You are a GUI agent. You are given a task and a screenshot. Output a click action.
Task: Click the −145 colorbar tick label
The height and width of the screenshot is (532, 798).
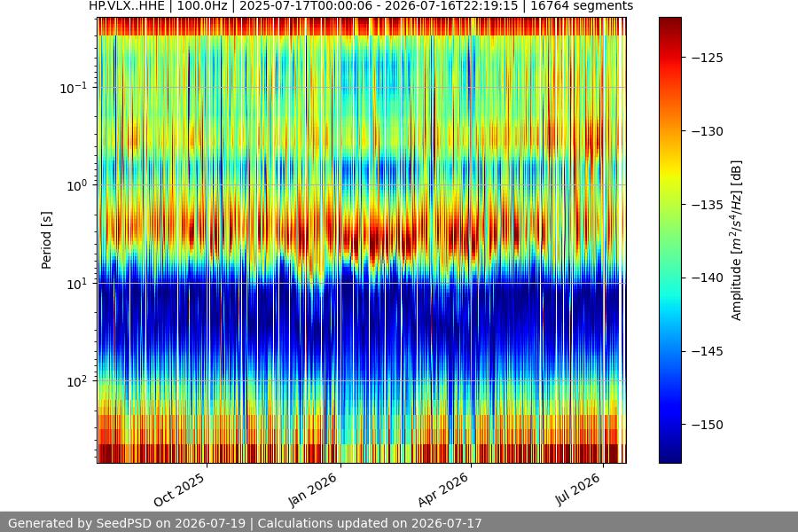coord(708,351)
